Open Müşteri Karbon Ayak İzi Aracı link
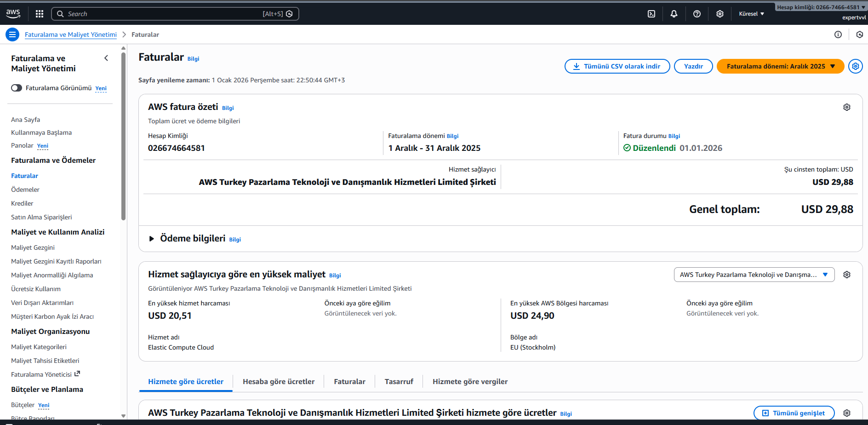The height and width of the screenshot is (425, 868). [52, 316]
